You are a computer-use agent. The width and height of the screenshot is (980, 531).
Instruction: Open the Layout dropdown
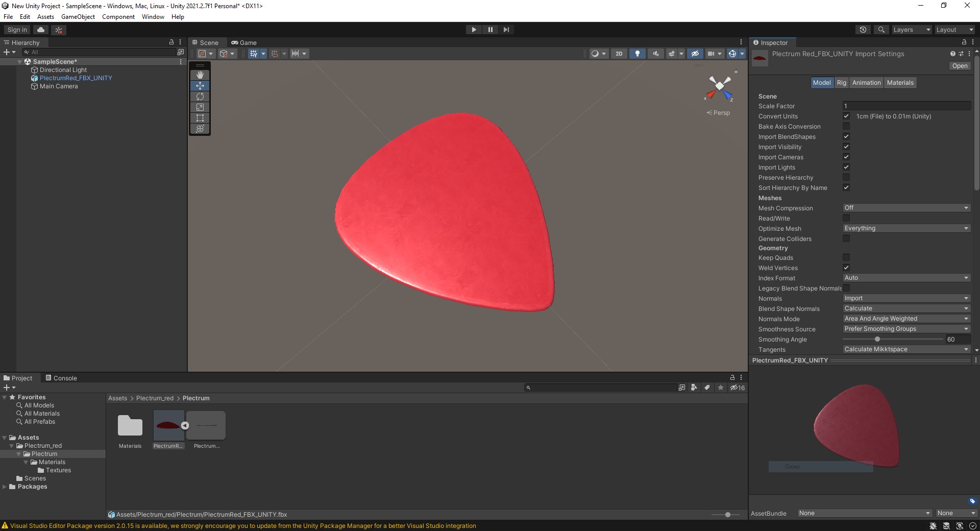pyautogui.click(x=954, y=30)
